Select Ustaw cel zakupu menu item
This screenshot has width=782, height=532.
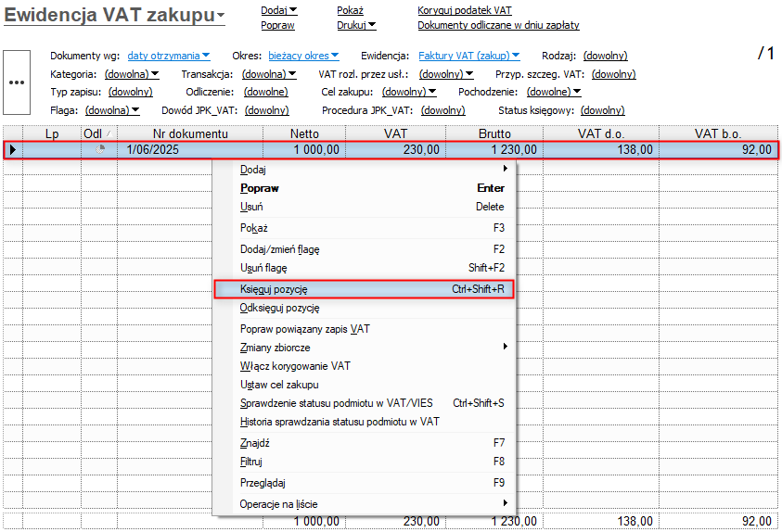click(364, 385)
